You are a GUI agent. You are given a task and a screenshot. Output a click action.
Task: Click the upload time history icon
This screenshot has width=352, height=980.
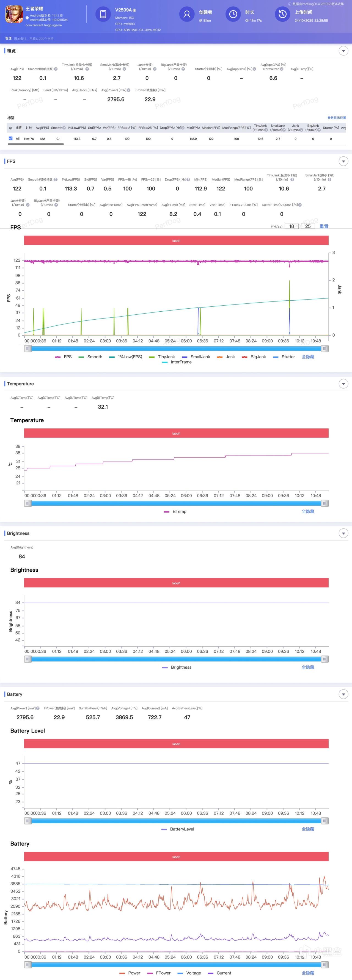pyautogui.click(x=282, y=15)
